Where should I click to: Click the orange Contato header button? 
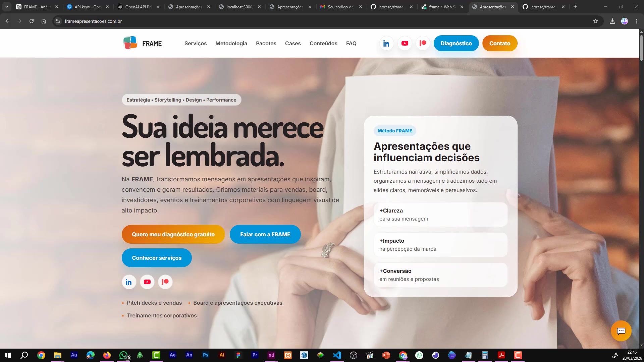500,43
